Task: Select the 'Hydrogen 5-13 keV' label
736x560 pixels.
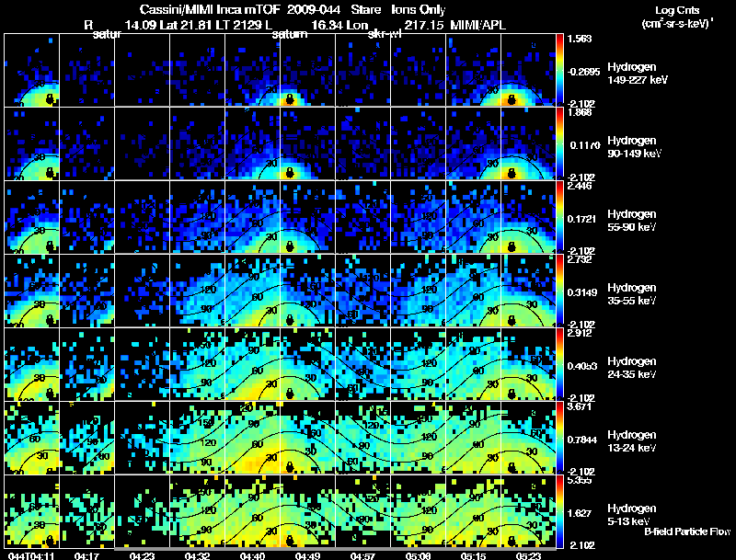Action: pyautogui.click(x=632, y=515)
